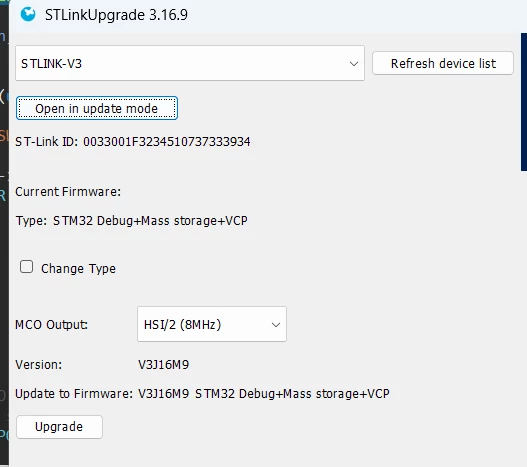Click Open in update mode button
The height and width of the screenshot is (467, 527).
(x=97, y=108)
